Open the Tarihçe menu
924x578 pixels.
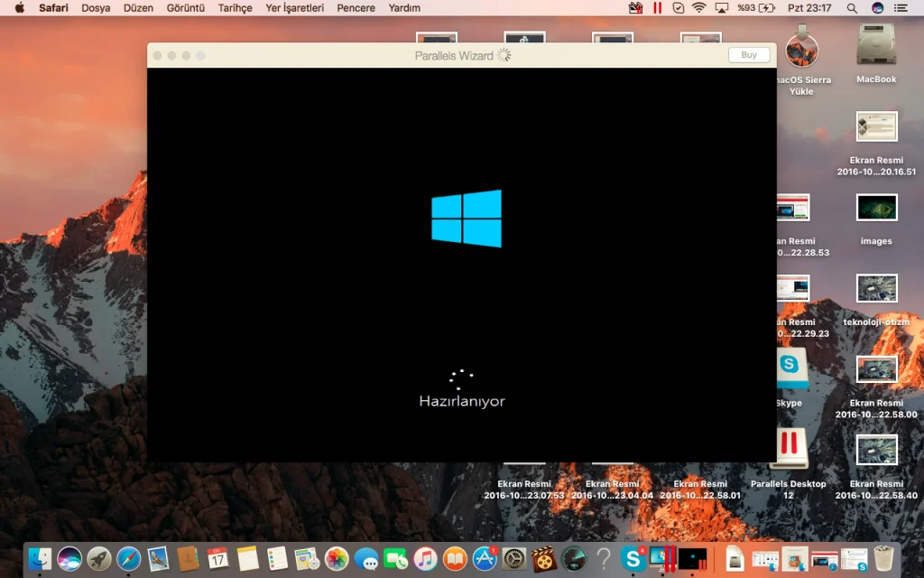[235, 8]
